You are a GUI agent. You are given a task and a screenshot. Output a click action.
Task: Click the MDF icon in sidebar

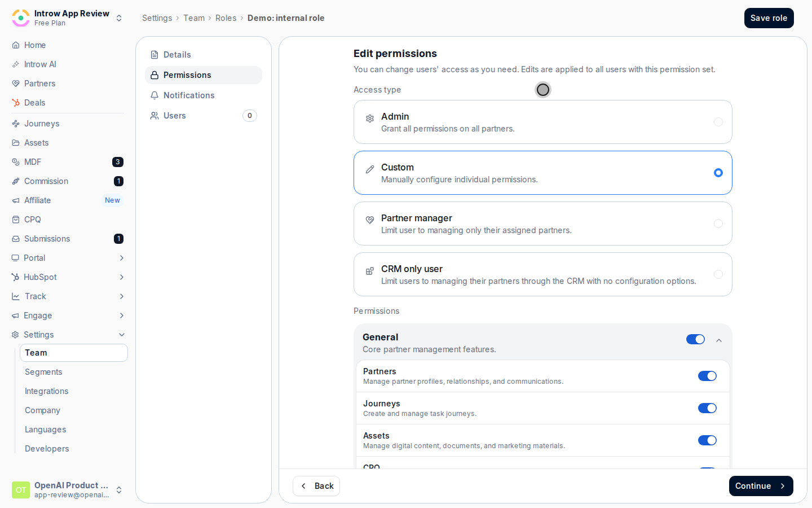[x=16, y=162]
